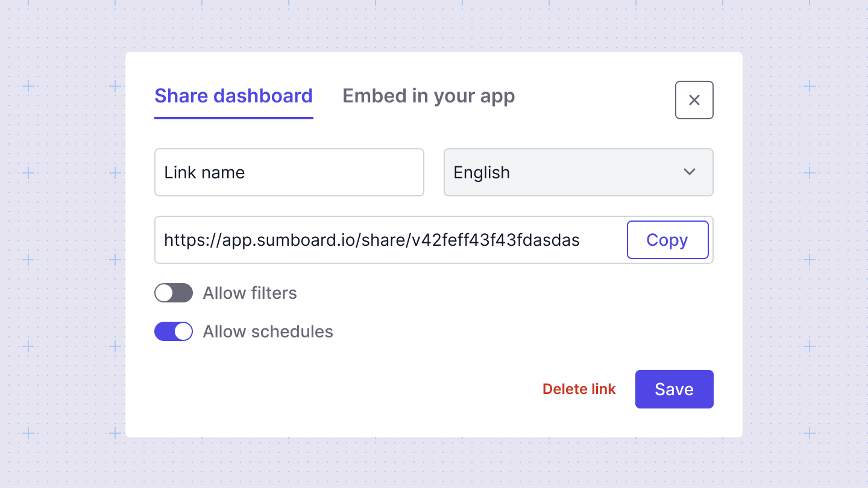Viewport: 868px width, 488px height.
Task: Switch to the Embed in your app tab
Action: tap(428, 96)
